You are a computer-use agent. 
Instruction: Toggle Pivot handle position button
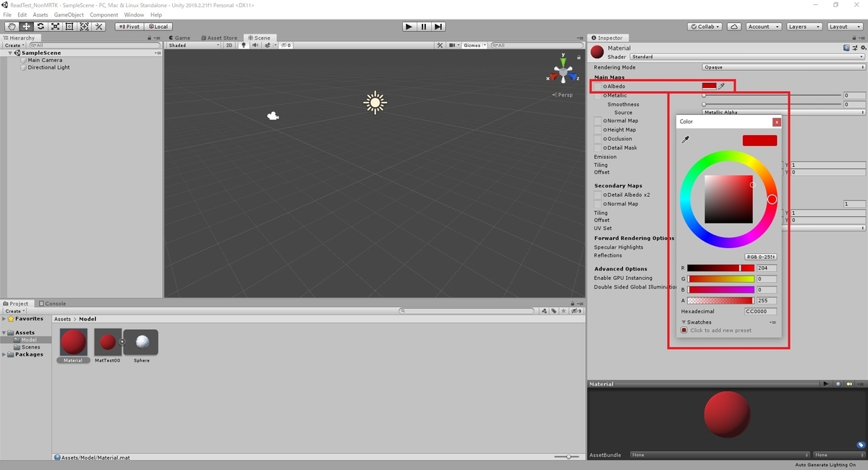point(129,27)
